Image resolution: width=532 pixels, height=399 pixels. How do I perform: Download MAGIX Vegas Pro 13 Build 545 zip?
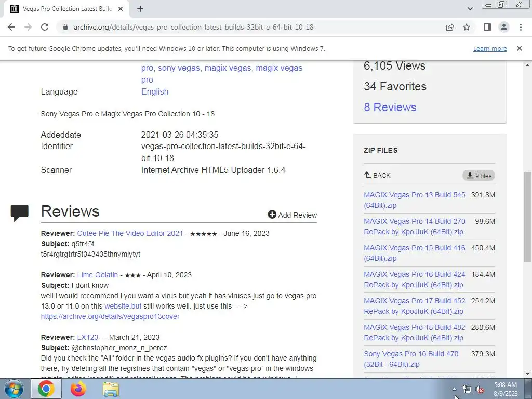pyautogui.click(x=414, y=200)
